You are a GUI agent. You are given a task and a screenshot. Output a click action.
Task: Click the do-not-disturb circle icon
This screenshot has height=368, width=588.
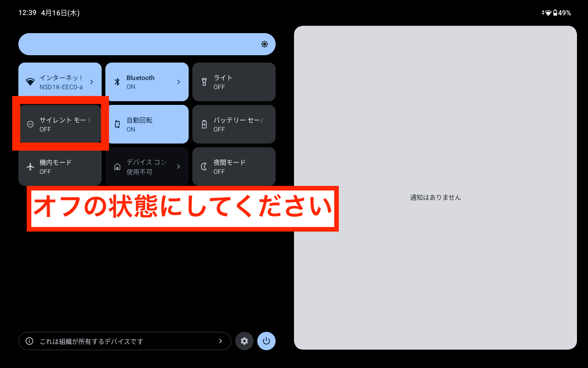tap(30, 124)
